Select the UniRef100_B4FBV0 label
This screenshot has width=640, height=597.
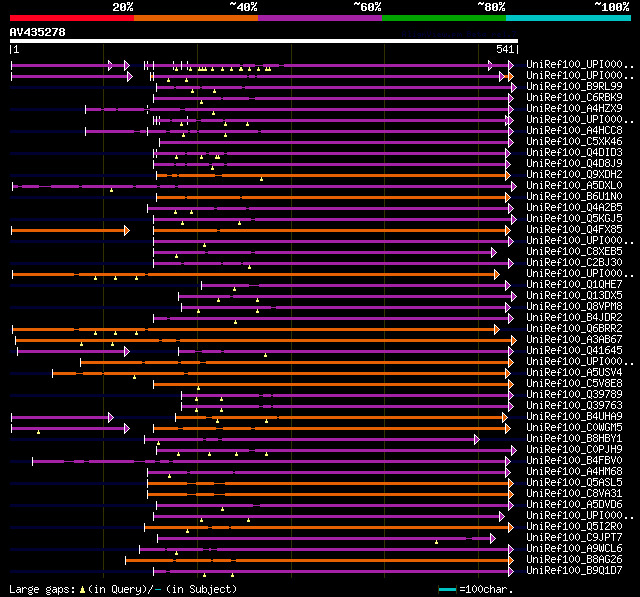pyautogui.click(x=574, y=461)
